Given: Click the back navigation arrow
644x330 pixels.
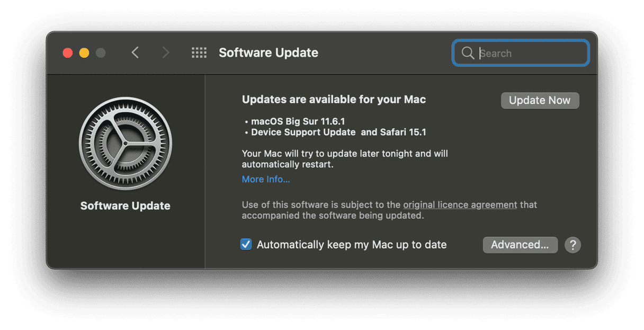Looking at the screenshot, I should point(135,52).
